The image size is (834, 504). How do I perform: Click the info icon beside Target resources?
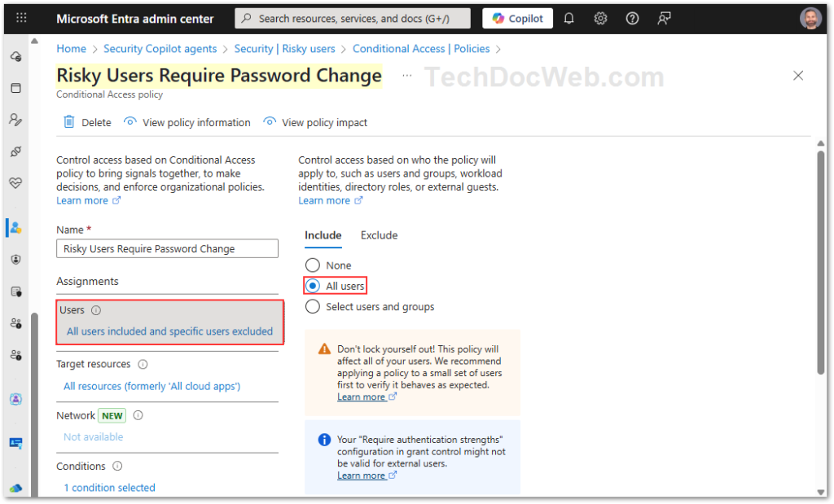pos(143,364)
